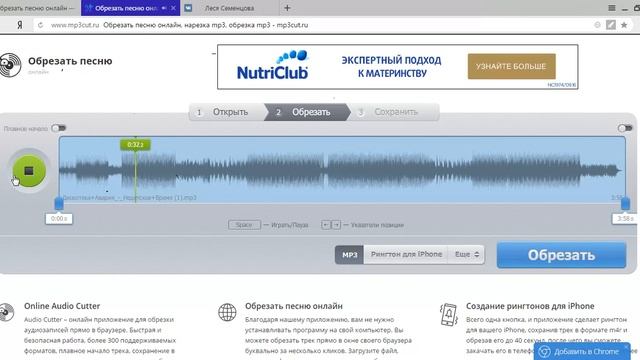Image resolution: width=640 pixels, height=360 pixels.
Task: Select step 2 Обрезать tab
Action: (x=307, y=112)
